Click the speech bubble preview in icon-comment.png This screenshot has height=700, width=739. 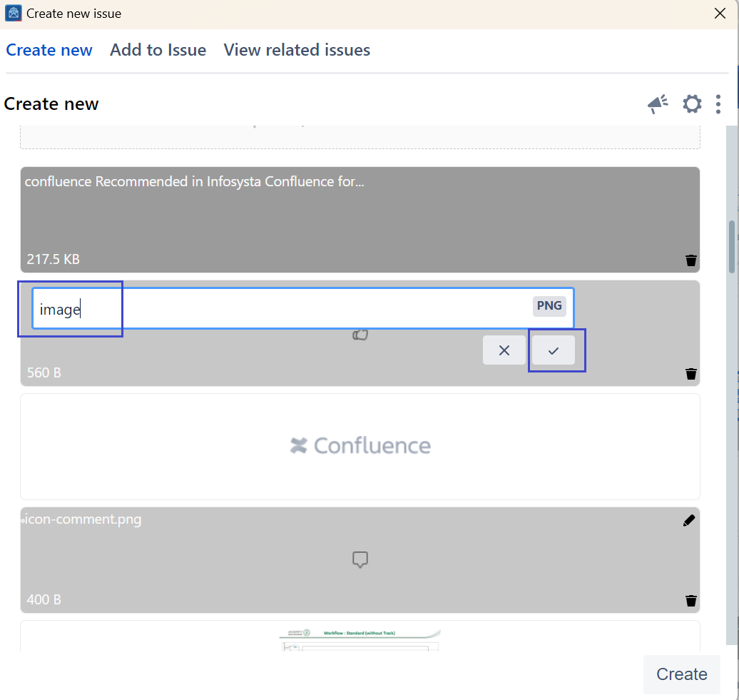[x=360, y=560]
